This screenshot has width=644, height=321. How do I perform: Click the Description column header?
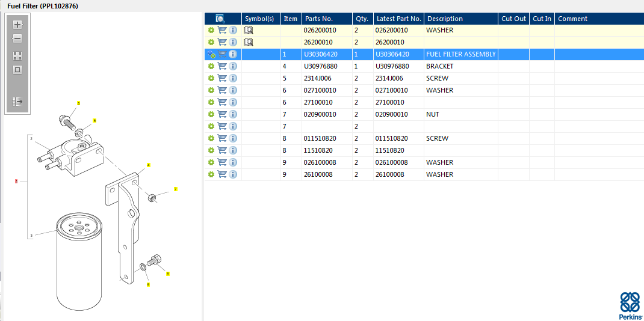(445, 19)
